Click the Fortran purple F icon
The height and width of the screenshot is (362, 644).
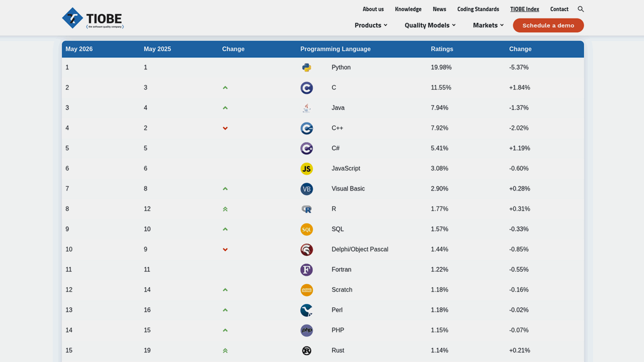307,270
